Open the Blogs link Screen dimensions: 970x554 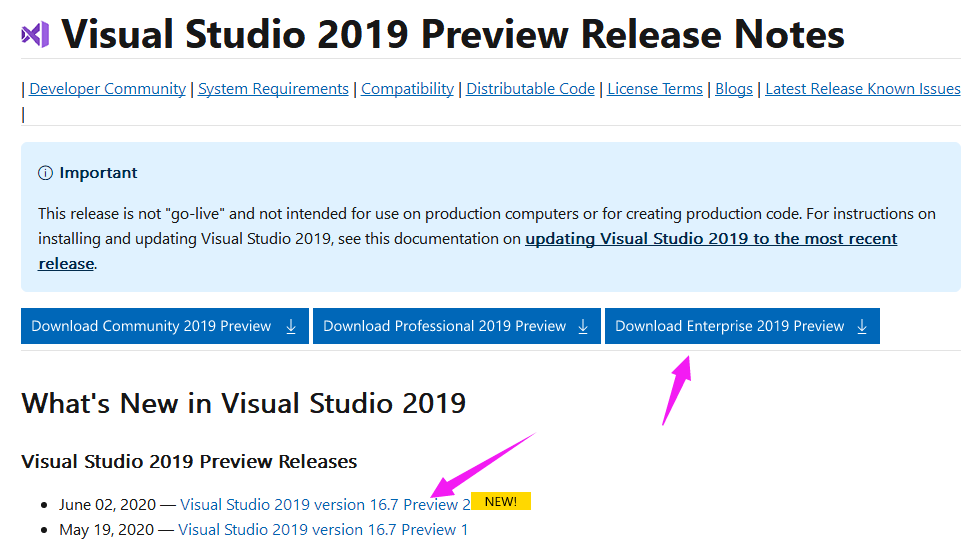coord(734,89)
